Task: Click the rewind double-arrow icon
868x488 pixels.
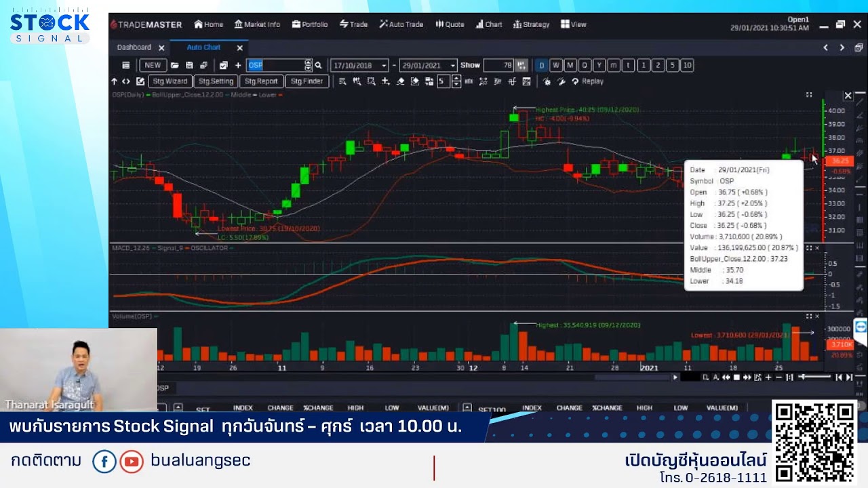Action: click(726, 378)
